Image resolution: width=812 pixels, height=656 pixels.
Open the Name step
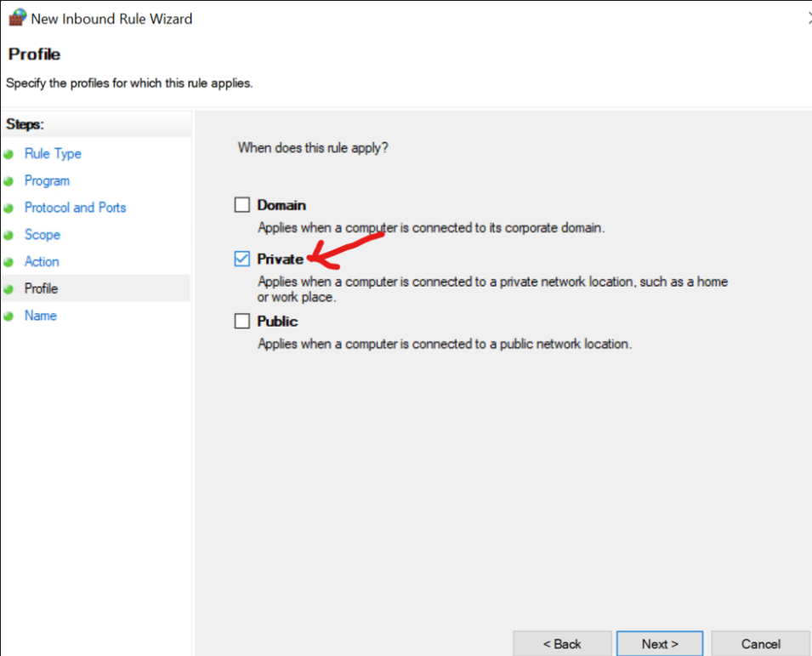click(x=41, y=316)
